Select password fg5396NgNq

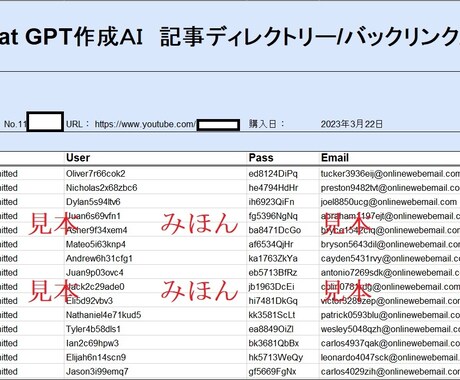pyautogui.click(x=273, y=216)
